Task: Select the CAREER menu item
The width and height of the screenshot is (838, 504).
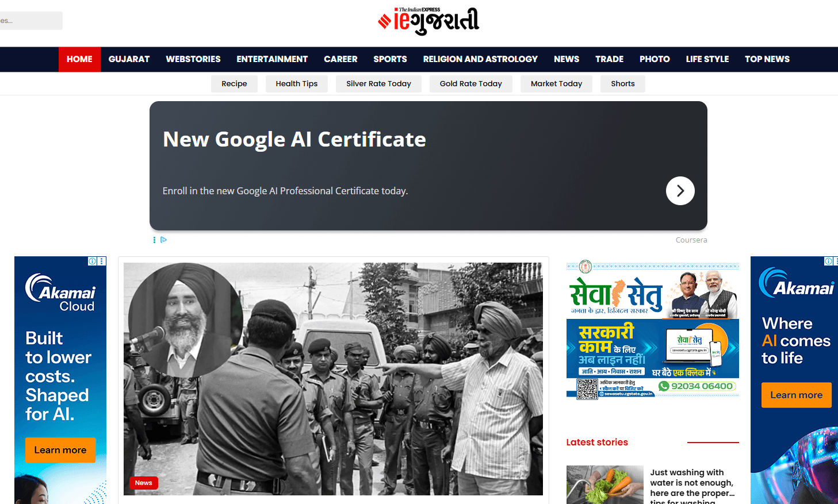Action: [x=340, y=59]
